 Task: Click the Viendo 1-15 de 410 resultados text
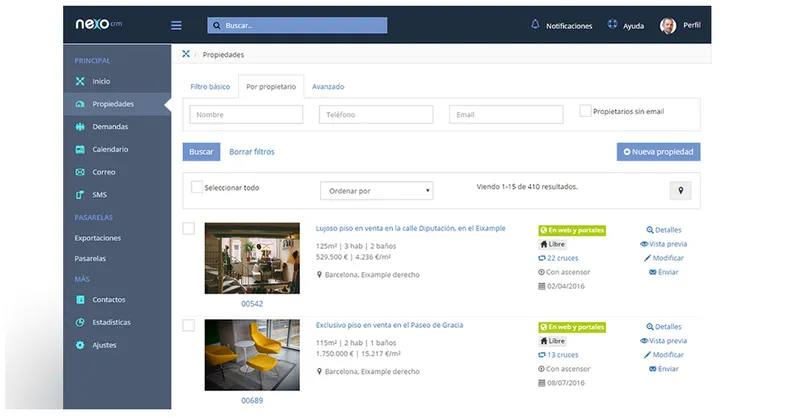[x=527, y=187]
